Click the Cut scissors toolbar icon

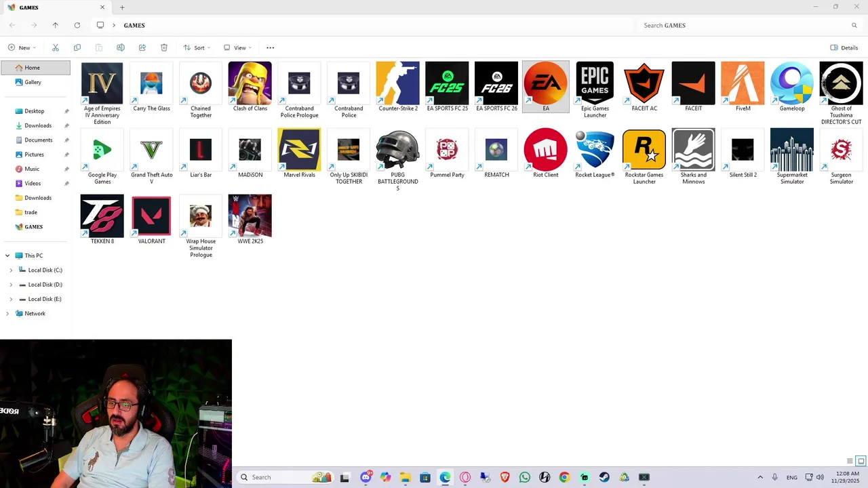56,47
